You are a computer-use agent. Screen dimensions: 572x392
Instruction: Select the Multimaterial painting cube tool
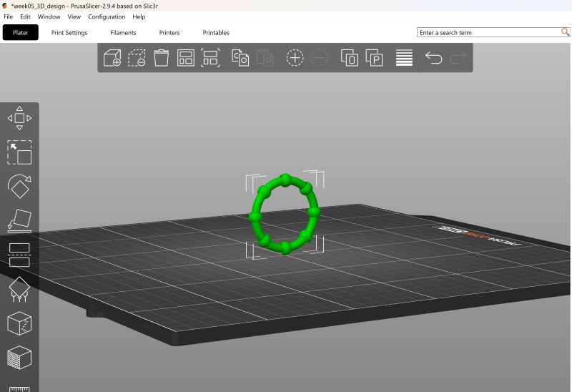point(19,358)
